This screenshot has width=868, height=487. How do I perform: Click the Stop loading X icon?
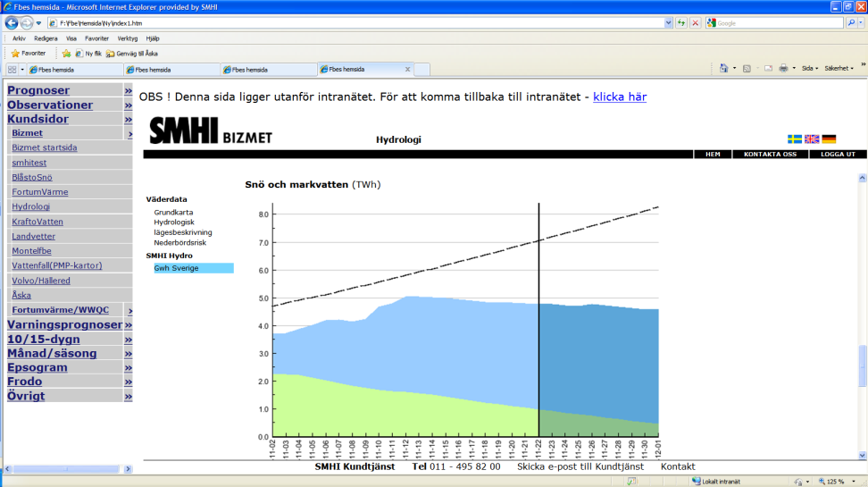point(696,22)
